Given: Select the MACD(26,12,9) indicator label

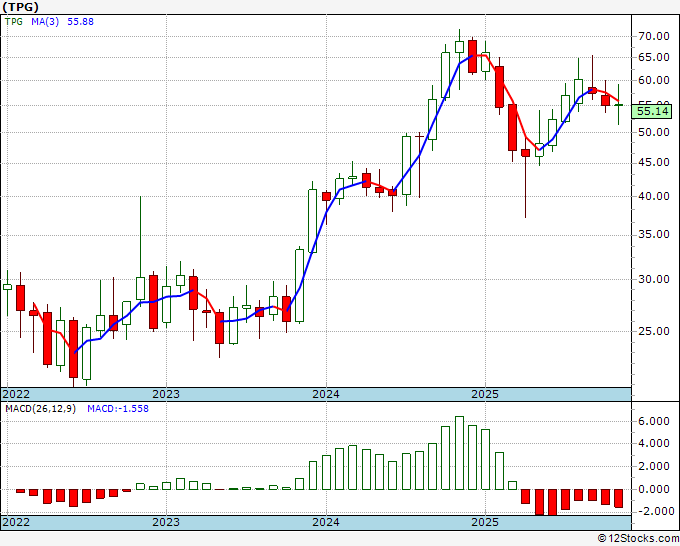Looking at the screenshot, I should click(40, 409).
